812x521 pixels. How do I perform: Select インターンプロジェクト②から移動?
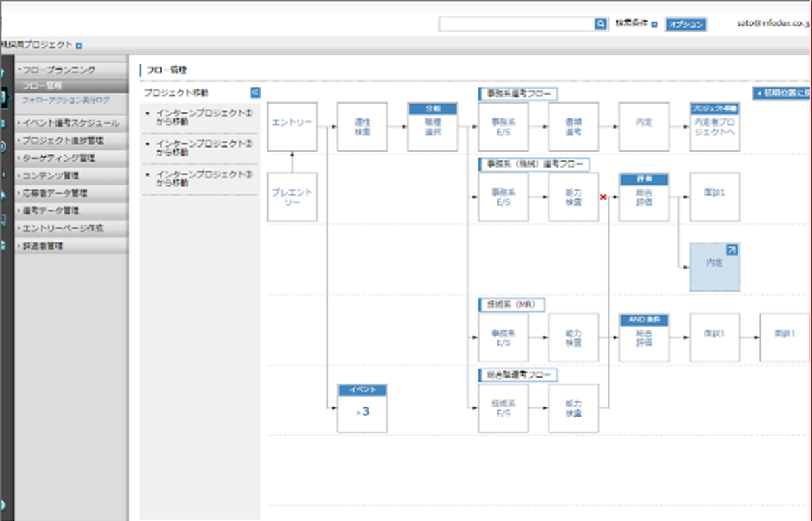point(204,148)
